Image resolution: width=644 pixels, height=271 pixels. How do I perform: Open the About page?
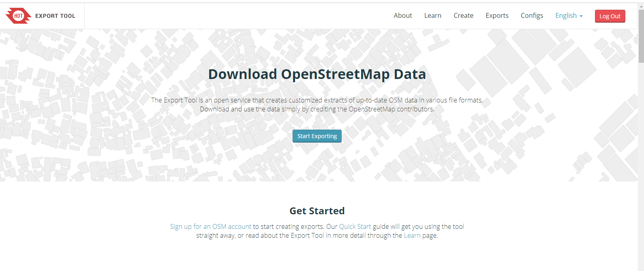tap(403, 15)
